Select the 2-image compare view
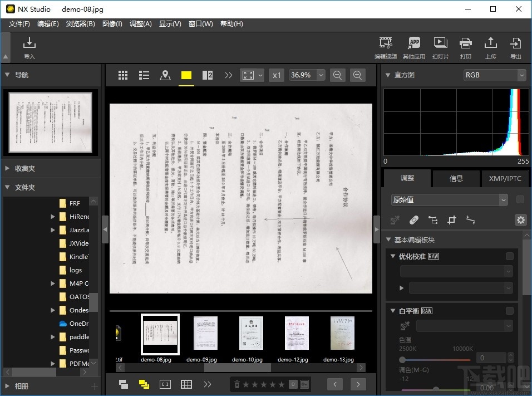Viewport: 532px width, 396px height. click(207, 75)
